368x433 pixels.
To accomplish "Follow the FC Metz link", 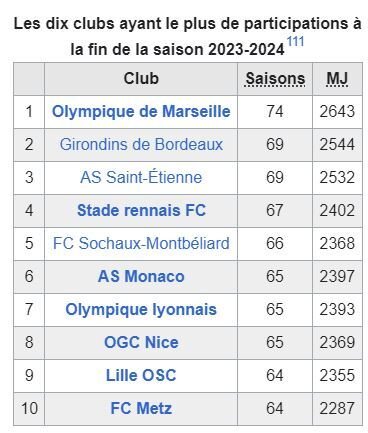I will 141,408.
